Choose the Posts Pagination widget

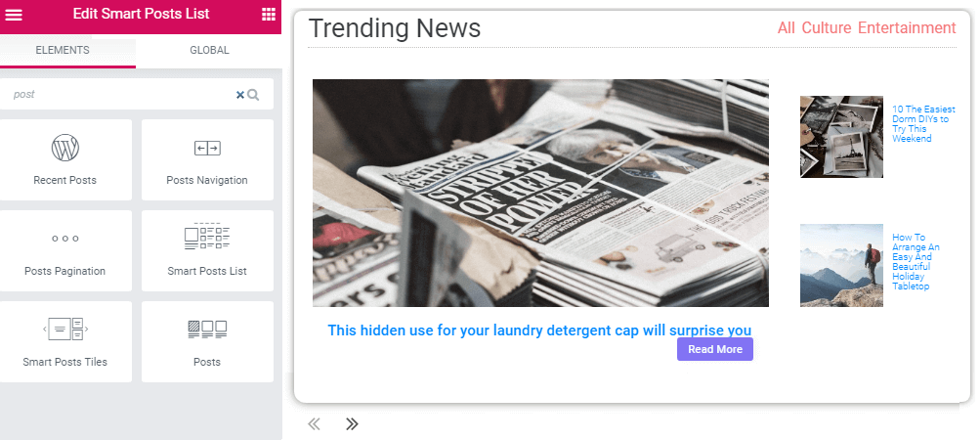pyautogui.click(x=65, y=250)
